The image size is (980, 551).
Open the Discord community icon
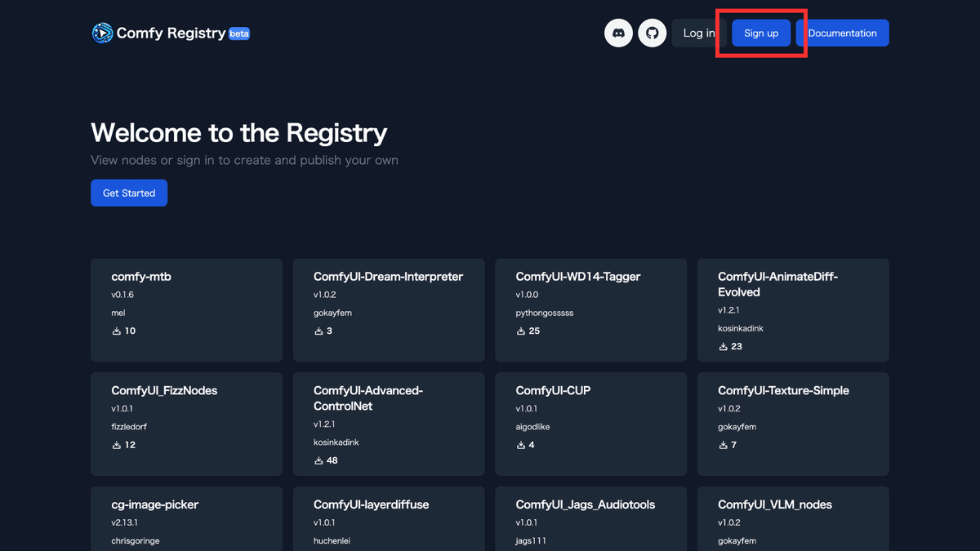pyautogui.click(x=618, y=33)
